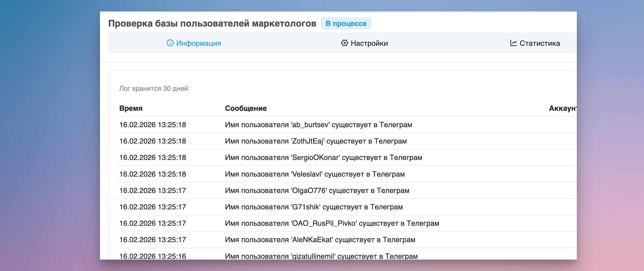
Task: Click the 'Лог хранится 30 дней' notice
Action: 154,88
